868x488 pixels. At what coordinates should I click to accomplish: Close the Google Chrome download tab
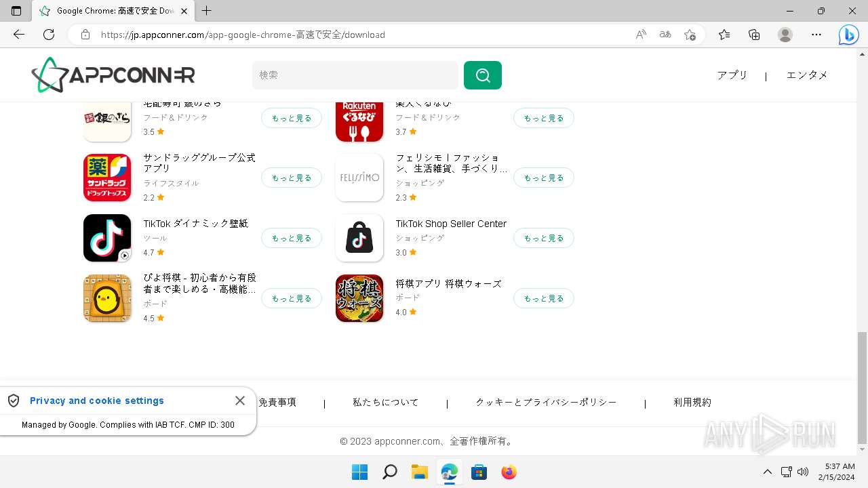pos(184,11)
